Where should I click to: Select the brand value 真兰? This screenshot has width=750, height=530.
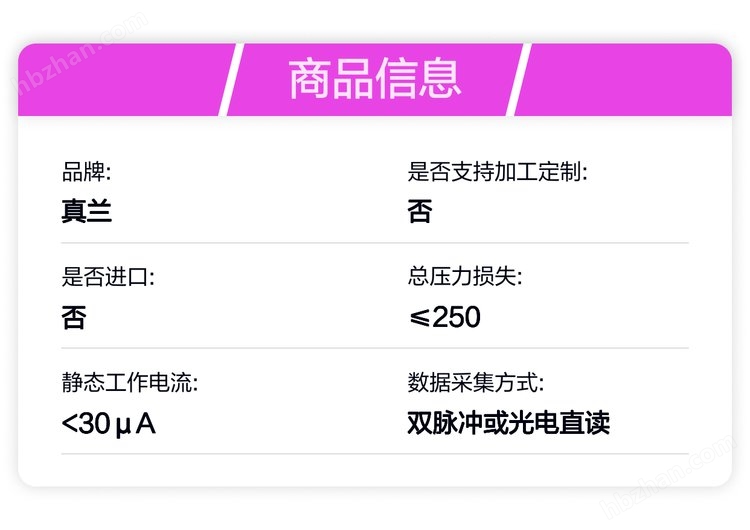86,211
